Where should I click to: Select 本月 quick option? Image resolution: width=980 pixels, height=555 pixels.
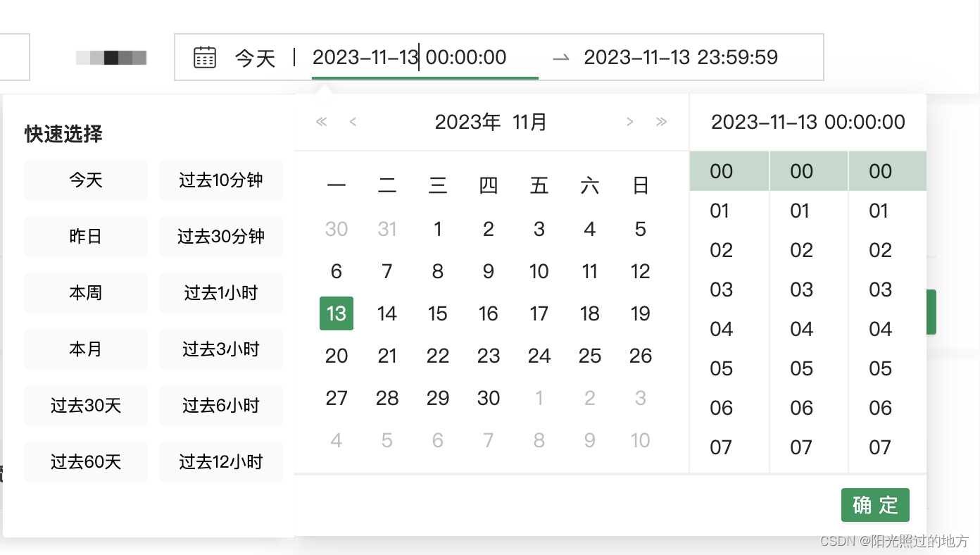pos(85,349)
